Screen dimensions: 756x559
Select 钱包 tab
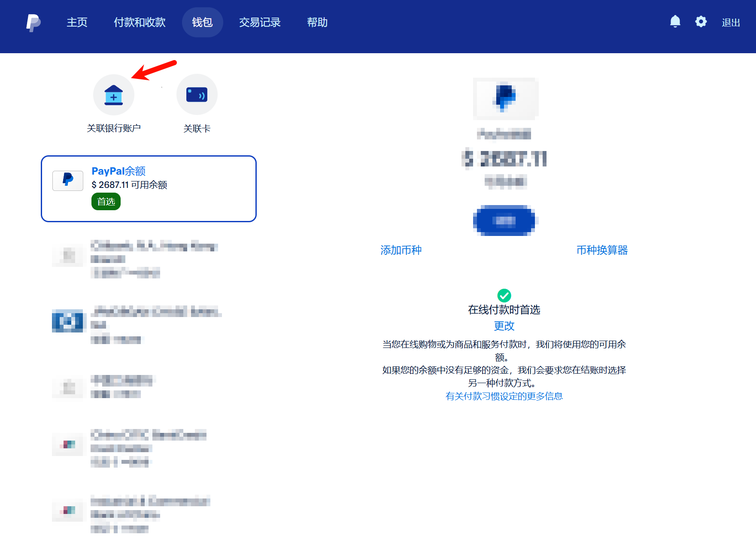pyautogui.click(x=202, y=22)
